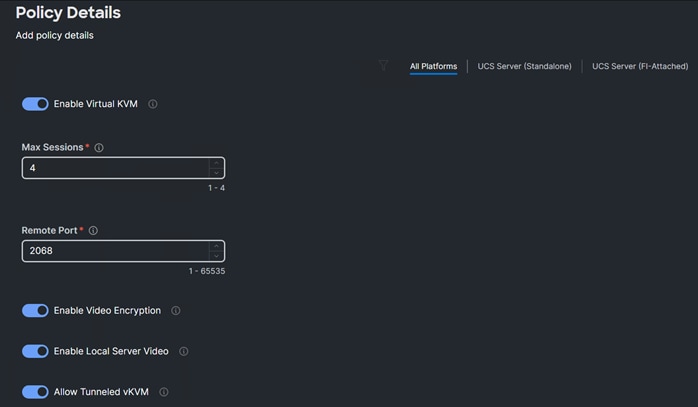Open info icon beside Enable Local Server Video
The width and height of the screenshot is (698, 407).
(183, 351)
